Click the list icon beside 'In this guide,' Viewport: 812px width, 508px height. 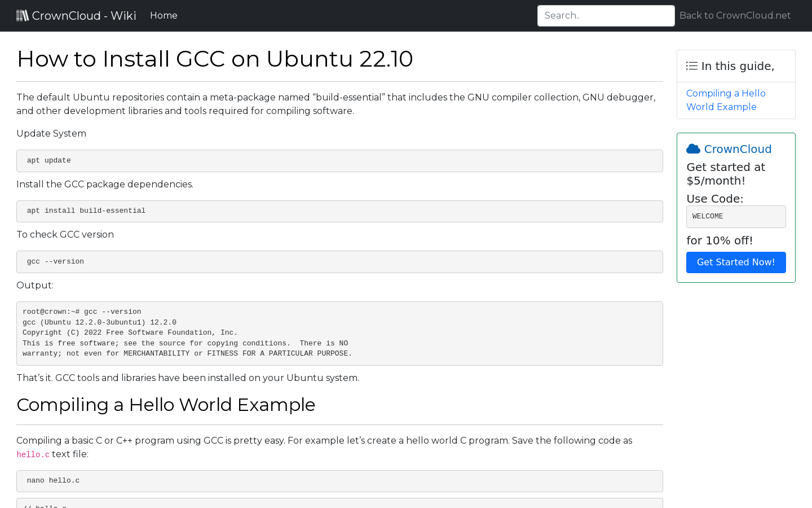pyautogui.click(x=691, y=65)
